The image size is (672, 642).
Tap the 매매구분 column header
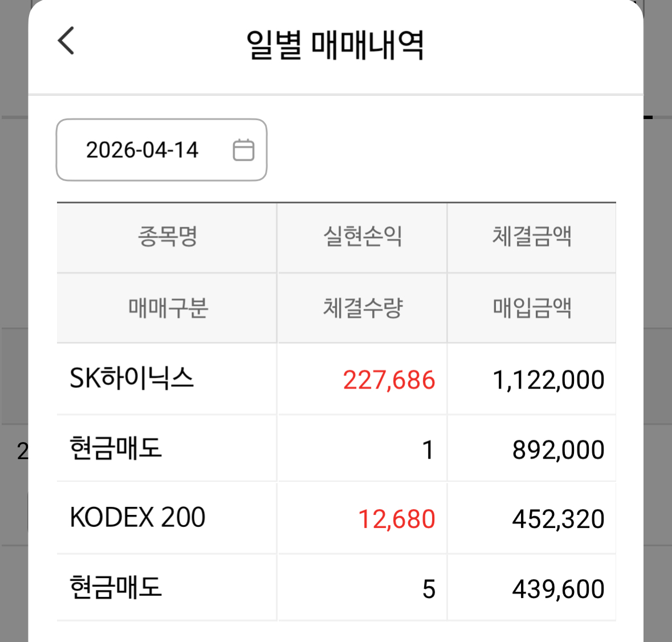click(x=167, y=308)
